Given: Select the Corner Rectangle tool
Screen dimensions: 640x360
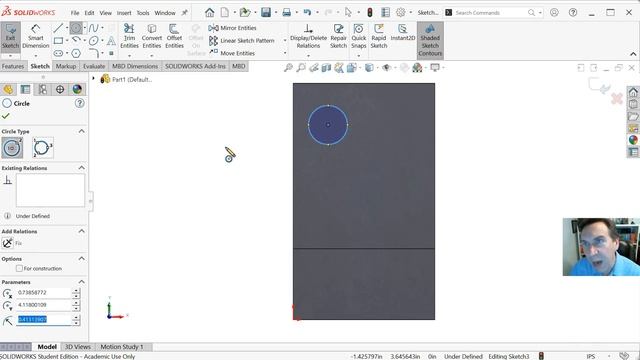Looking at the screenshot, I should pyautogui.click(x=58, y=41).
